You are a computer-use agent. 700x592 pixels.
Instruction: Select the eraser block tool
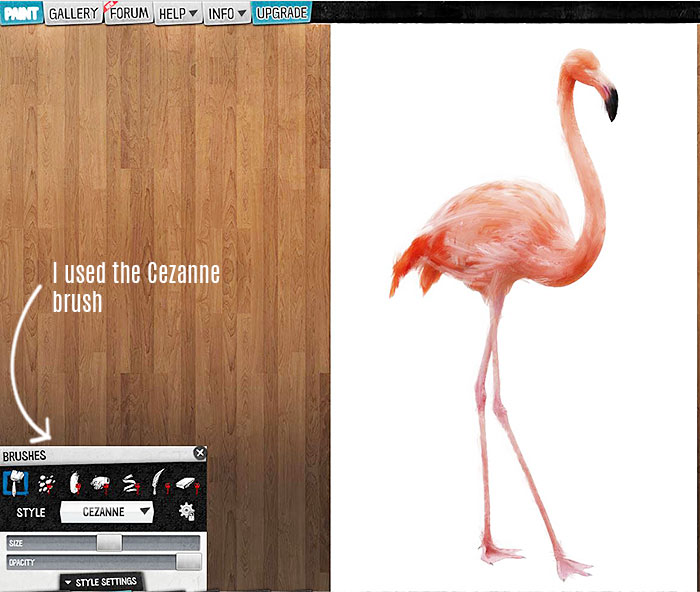[188, 484]
